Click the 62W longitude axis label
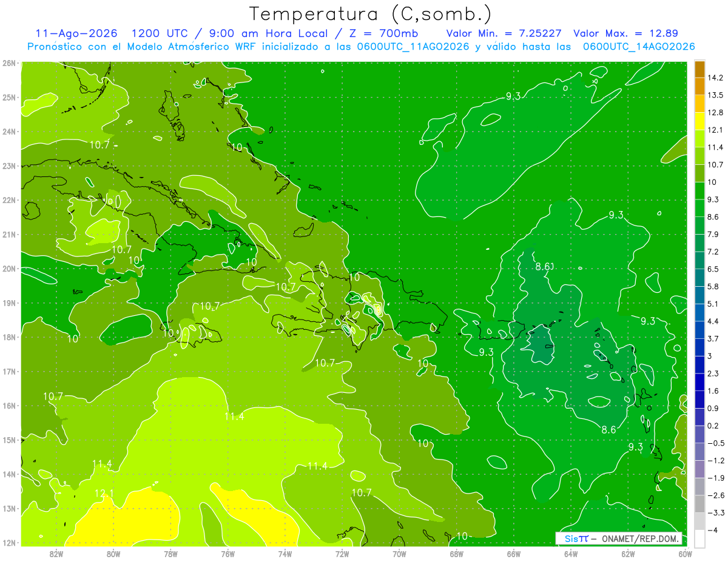This screenshot has height=562, width=728. 628,553
